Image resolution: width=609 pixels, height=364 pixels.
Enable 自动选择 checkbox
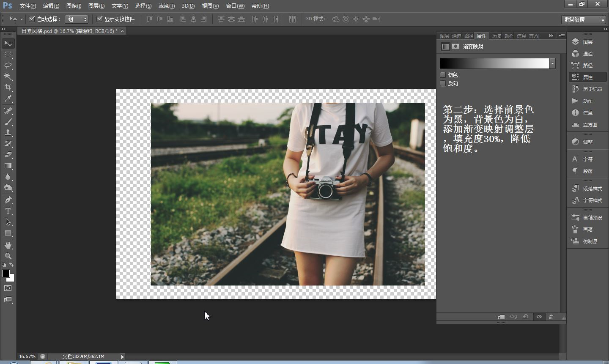[32, 19]
